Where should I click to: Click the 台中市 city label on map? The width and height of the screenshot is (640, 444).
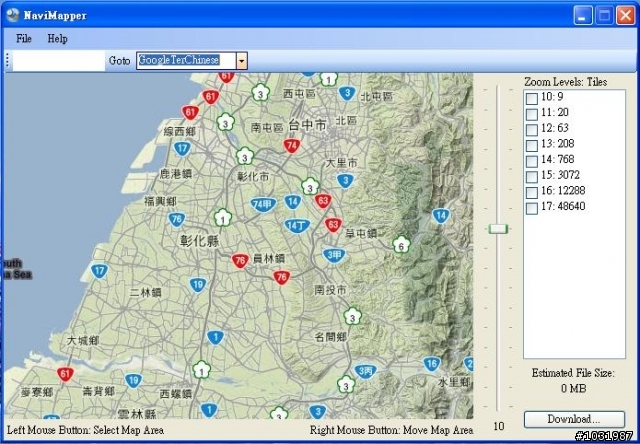308,125
